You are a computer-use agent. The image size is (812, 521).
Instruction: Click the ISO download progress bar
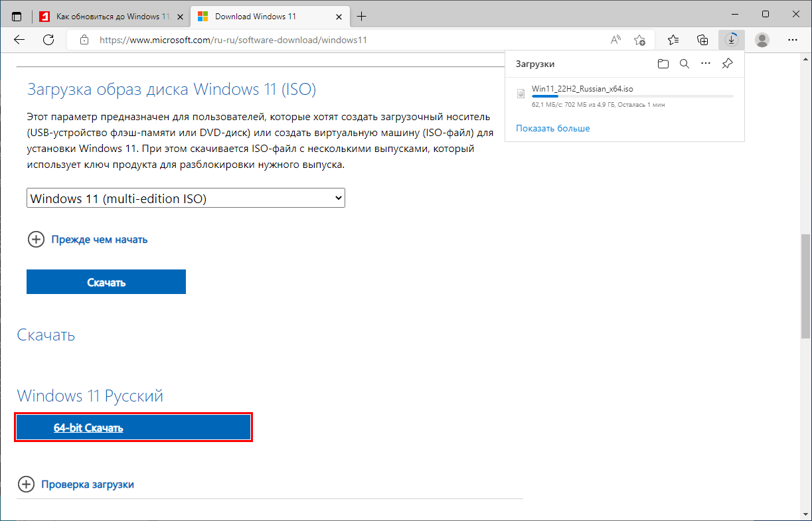coord(633,97)
